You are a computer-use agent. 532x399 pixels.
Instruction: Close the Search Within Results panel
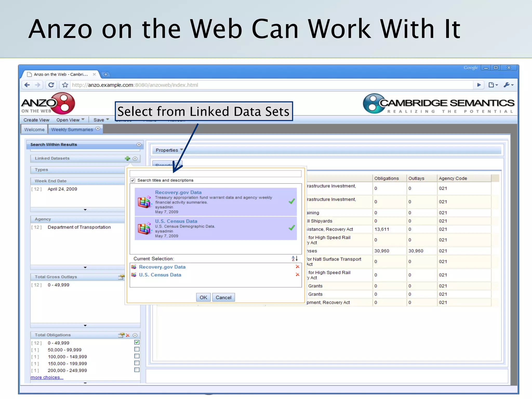point(139,144)
